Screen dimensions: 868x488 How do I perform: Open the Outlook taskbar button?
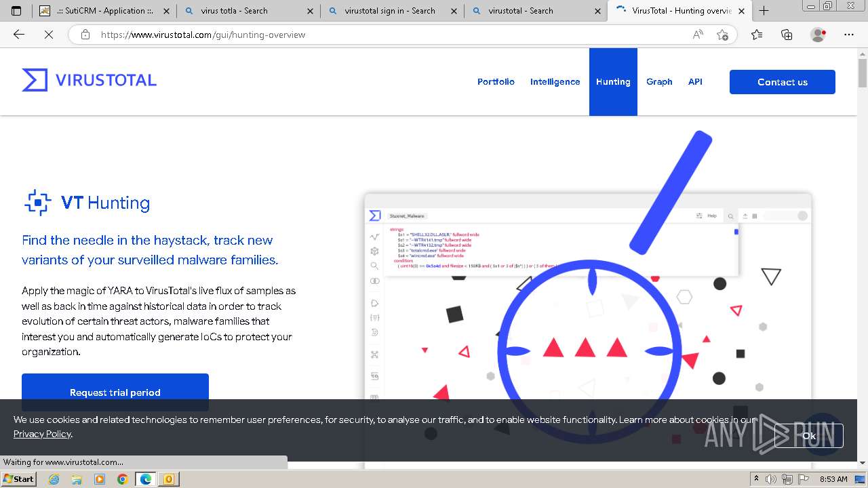[x=168, y=479]
